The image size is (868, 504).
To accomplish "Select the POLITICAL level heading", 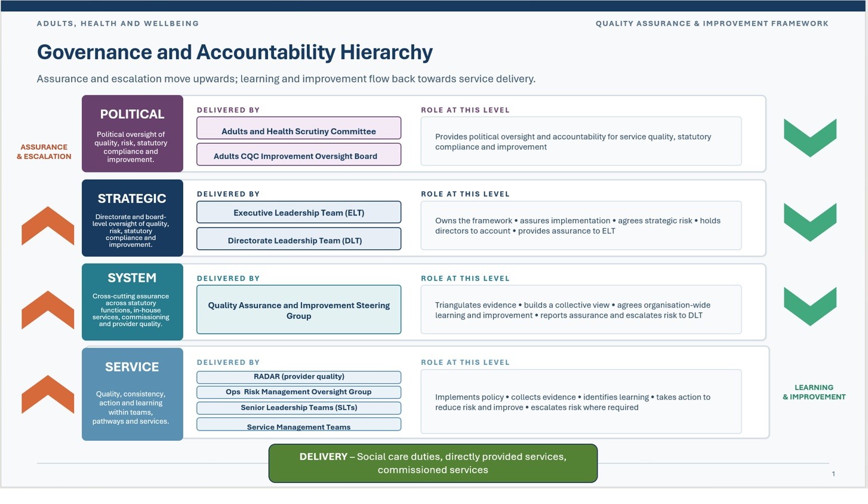I will (132, 114).
